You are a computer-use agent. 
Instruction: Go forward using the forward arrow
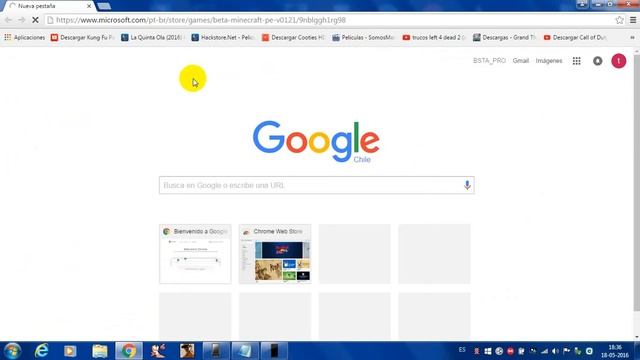pos(22,20)
